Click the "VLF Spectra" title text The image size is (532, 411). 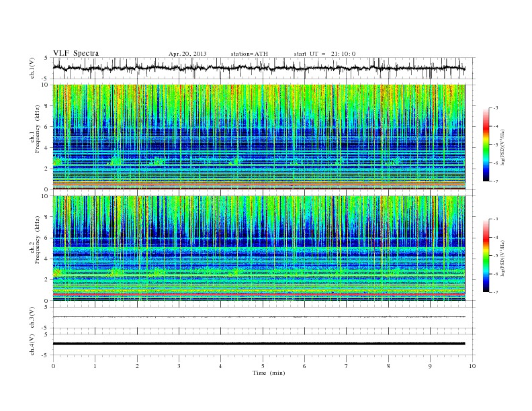[x=76, y=53]
